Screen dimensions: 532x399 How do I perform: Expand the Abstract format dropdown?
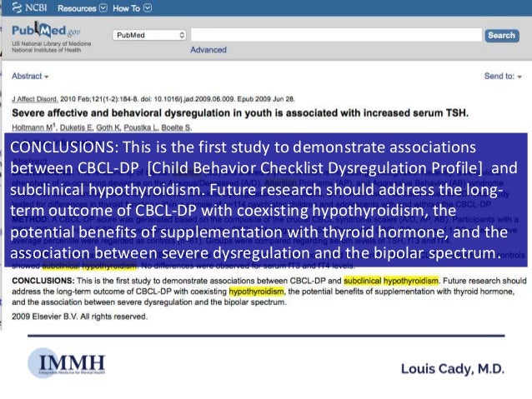(x=30, y=77)
